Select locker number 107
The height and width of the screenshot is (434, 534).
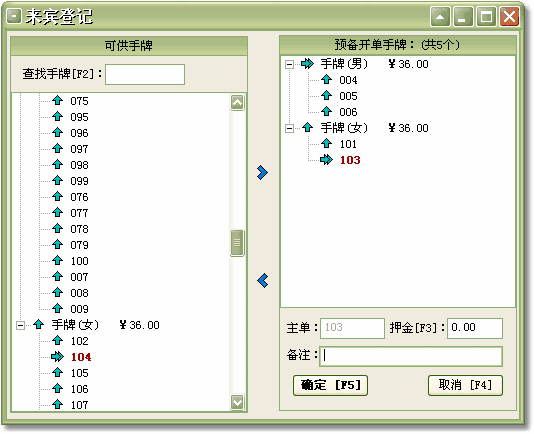(79, 405)
